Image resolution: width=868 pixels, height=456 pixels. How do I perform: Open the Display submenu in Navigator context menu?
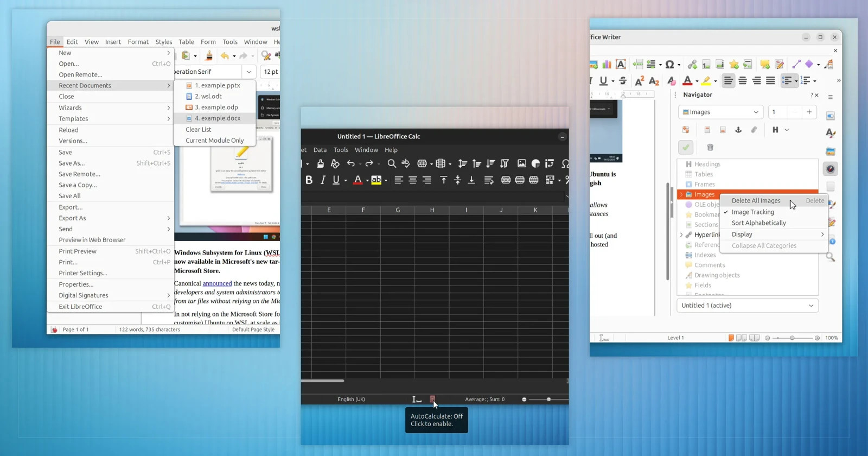click(x=774, y=235)
